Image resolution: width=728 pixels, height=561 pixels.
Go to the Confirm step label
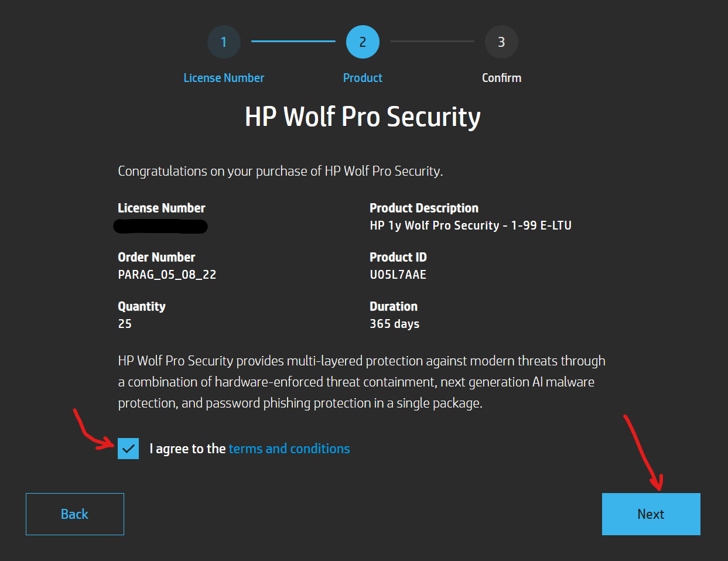click(501, 77)
